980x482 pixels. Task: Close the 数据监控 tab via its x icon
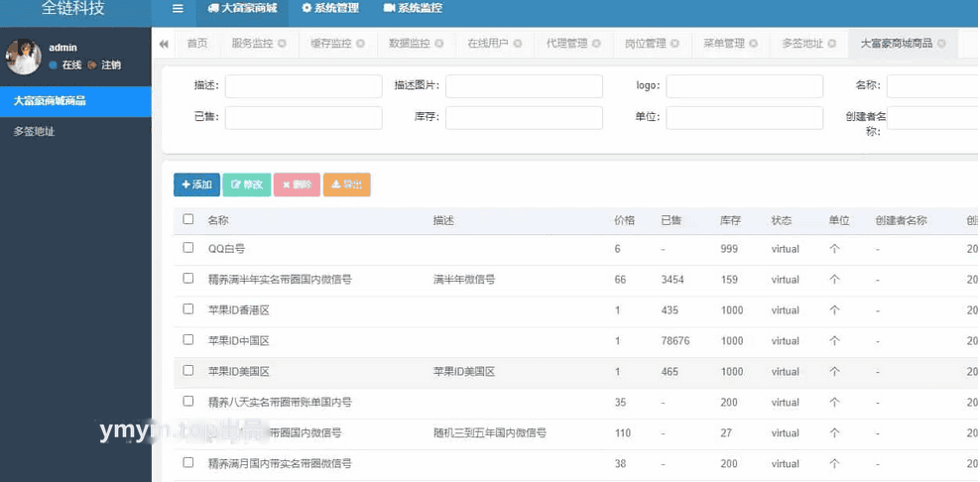[x=438, y=44]
